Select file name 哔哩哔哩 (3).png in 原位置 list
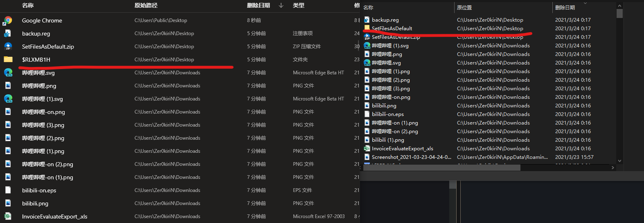Image resolution: width=644 pixels, height=223 pixels. 391,88
